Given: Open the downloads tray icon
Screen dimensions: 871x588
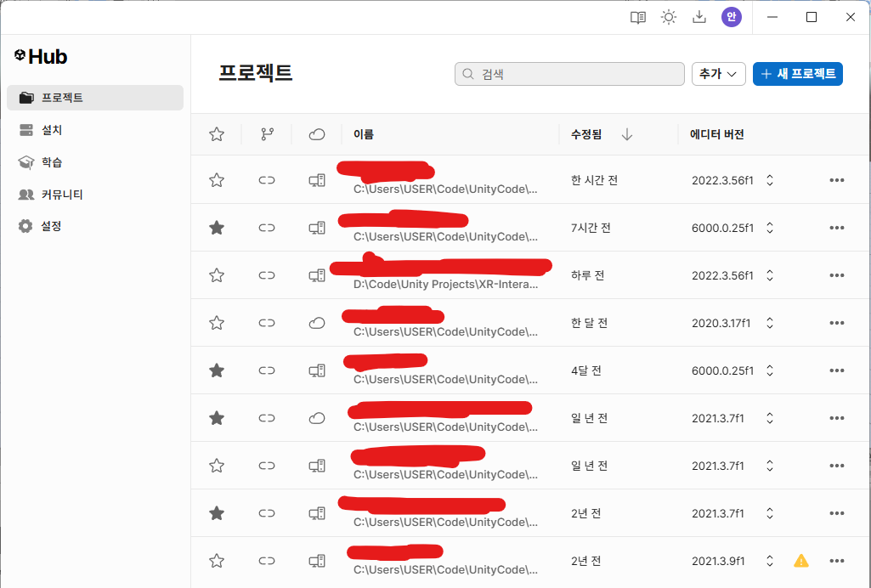Looking at the screenshot, I should (x=699, y=18).
